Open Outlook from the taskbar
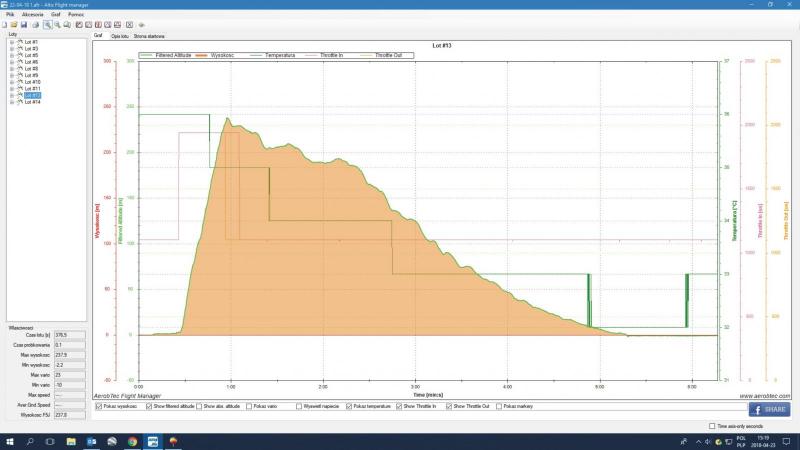Viewport: 800px width, 450px height. 90,440
